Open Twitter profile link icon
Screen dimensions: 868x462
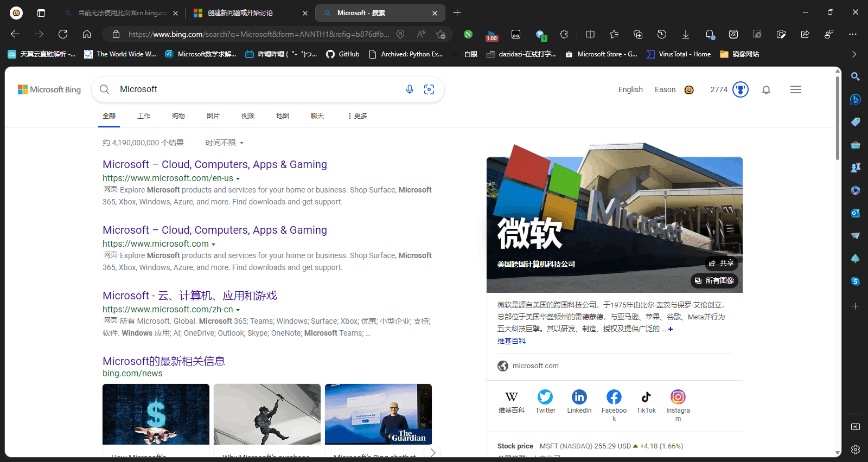pyautogui.click(x=545, y=397)
